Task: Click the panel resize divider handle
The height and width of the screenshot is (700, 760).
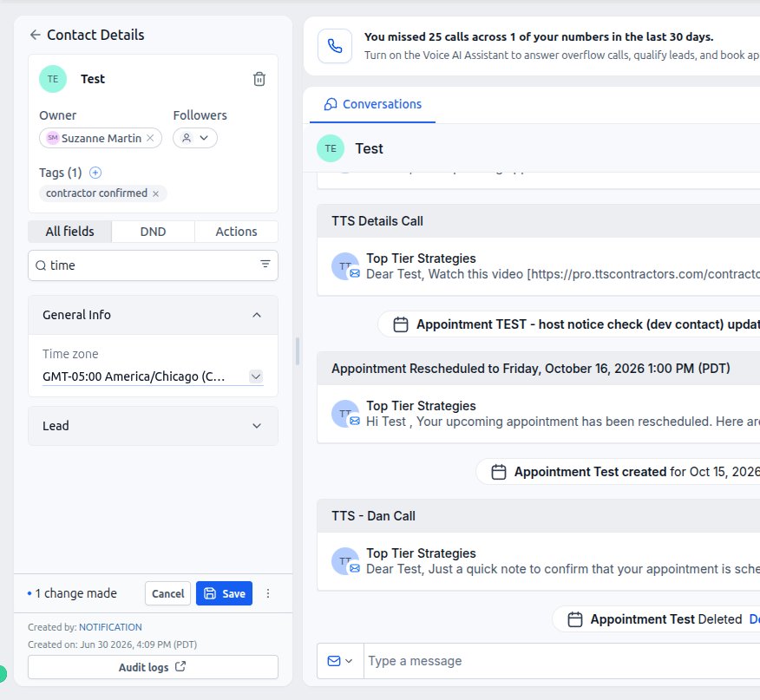Action: [298, 350]
